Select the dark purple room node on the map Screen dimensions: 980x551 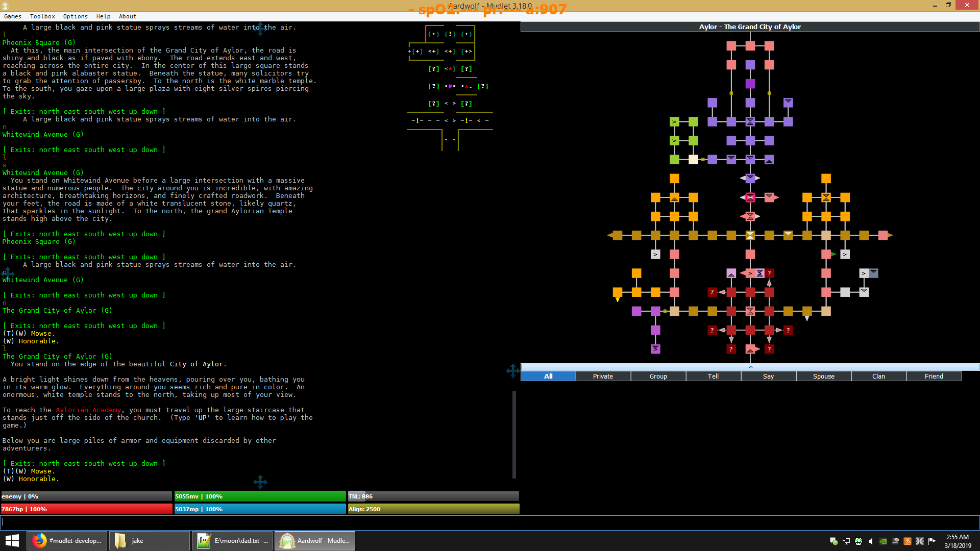(x=750, y=84)
